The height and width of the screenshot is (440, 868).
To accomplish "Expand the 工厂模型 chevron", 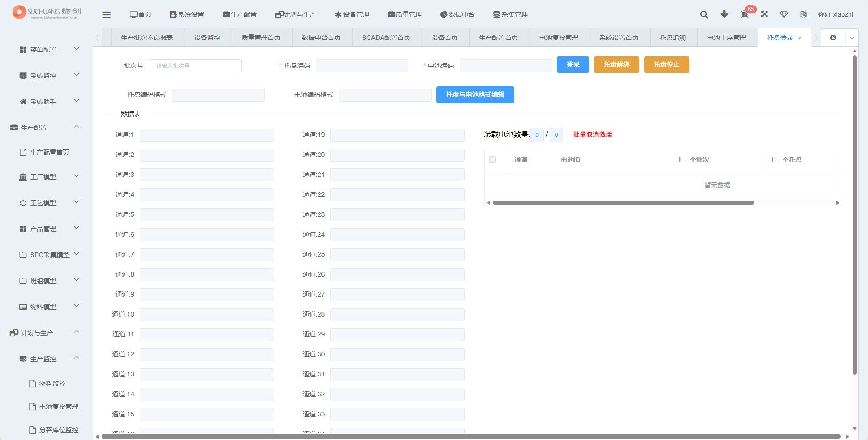I will point(77,176).
